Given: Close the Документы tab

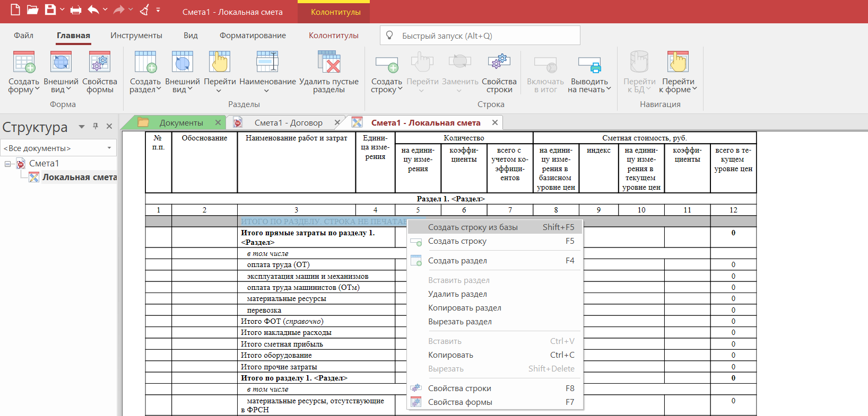Looking at the screenshot, I should pos(218,122).
